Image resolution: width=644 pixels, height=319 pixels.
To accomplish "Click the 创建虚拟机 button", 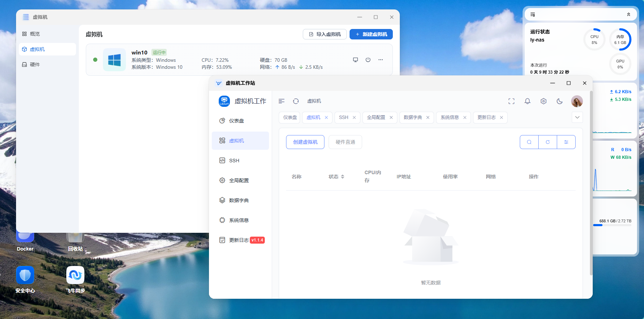I will coord(305,142).
